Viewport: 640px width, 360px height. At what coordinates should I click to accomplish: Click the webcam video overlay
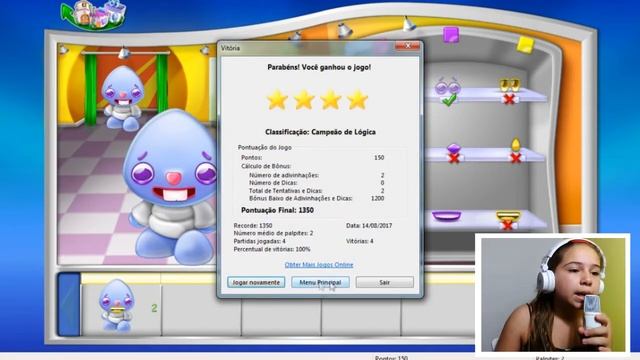pos(552,294)
